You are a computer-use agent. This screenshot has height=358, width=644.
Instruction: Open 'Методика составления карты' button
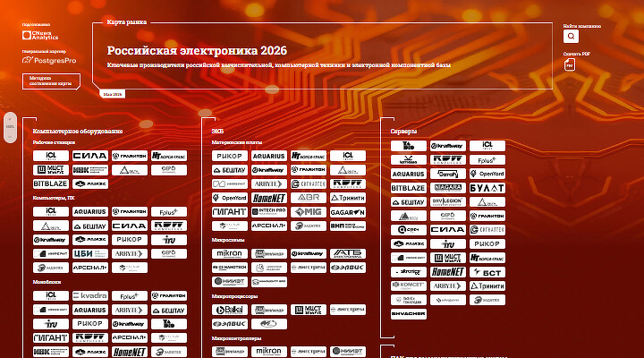(51, 81)
